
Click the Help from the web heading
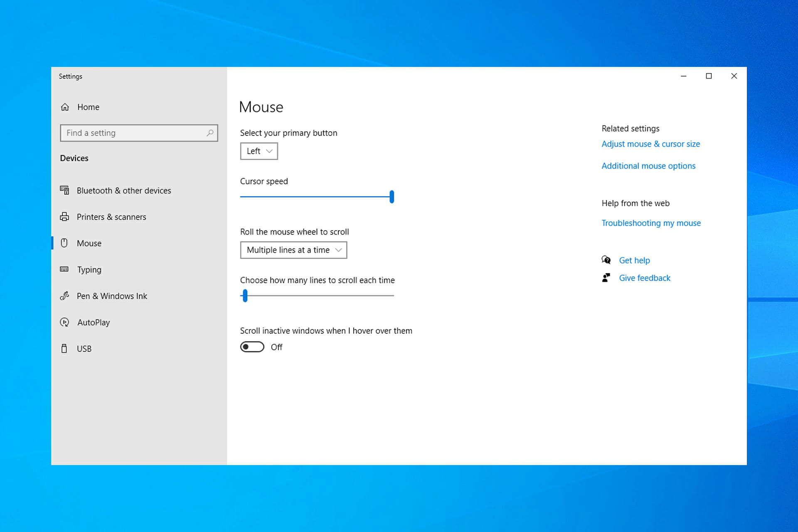click(x=635, y=203)
